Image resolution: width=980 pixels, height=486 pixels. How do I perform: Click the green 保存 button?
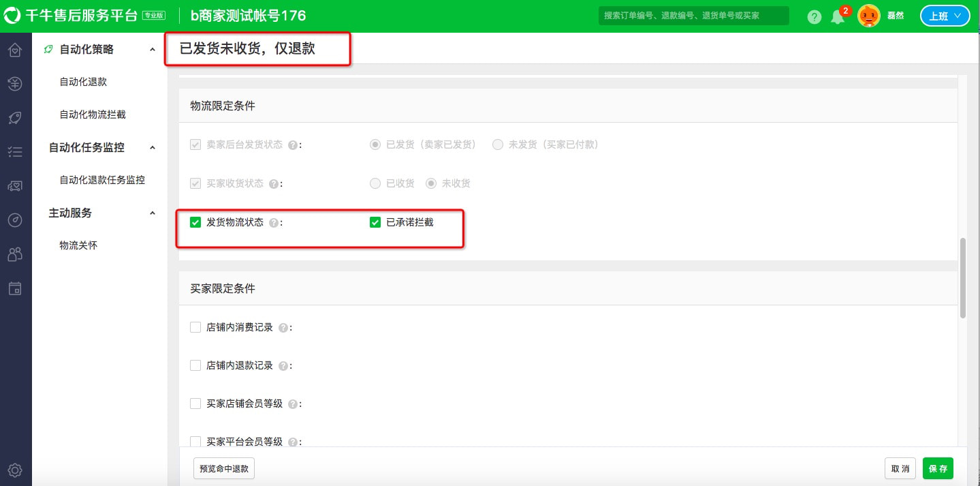pos(938,469)
